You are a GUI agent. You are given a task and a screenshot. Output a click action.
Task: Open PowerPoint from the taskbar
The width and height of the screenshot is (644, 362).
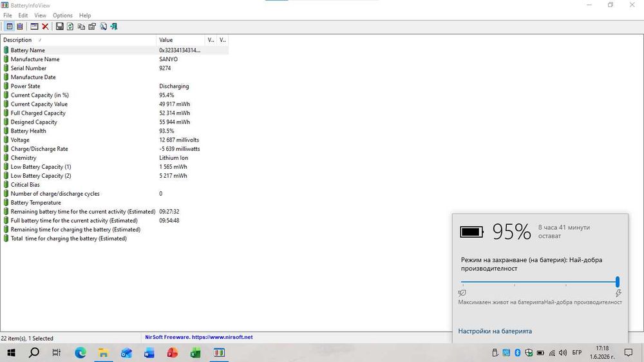point(172,352)
